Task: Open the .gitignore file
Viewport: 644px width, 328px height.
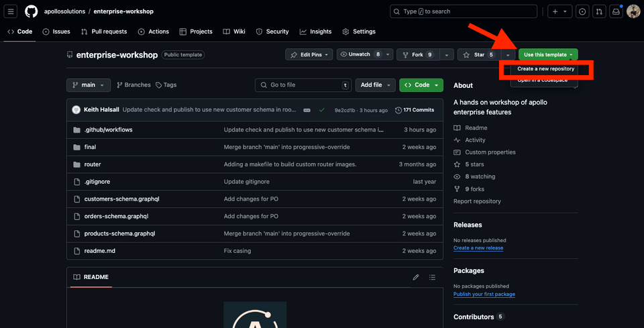Action: [x=97, y=182]
